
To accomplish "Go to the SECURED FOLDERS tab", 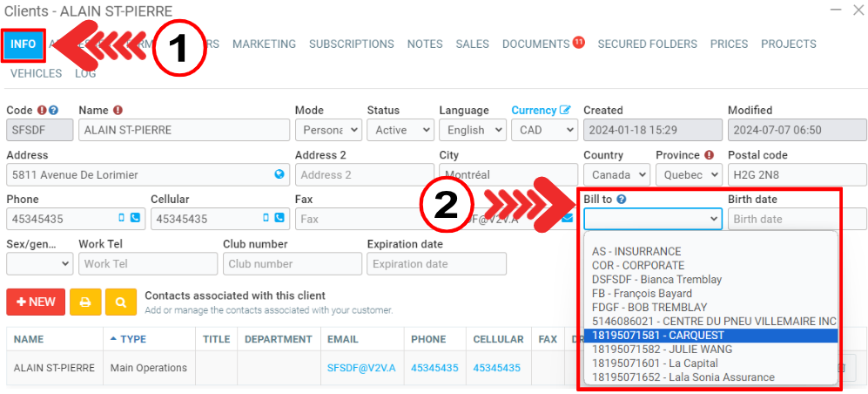I will [x=647, y=44].
